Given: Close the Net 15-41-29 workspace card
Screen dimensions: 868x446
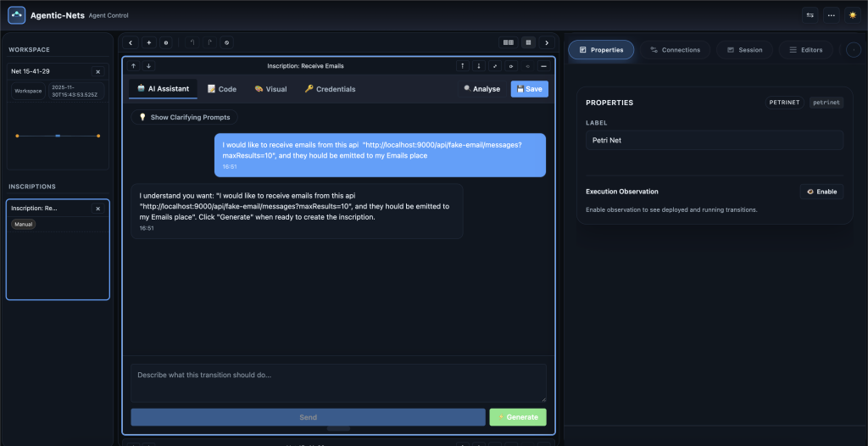Looking at the screenshot, I should [97, 72].
